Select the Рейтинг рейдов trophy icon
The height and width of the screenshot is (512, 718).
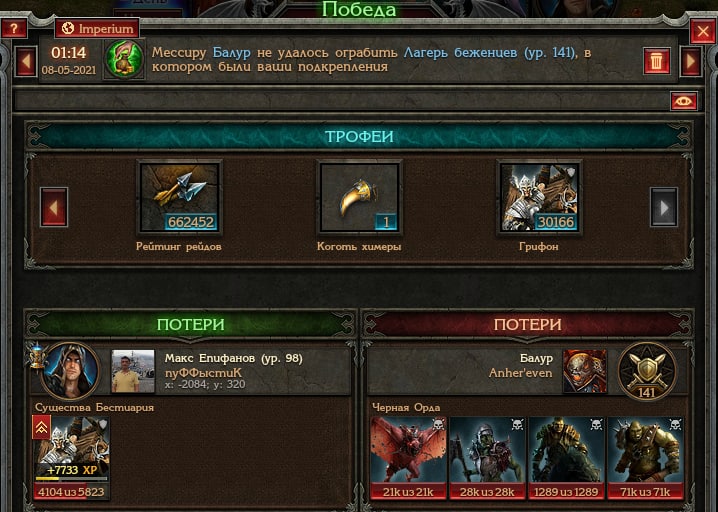pyautogui.click(x=180, y=197)
